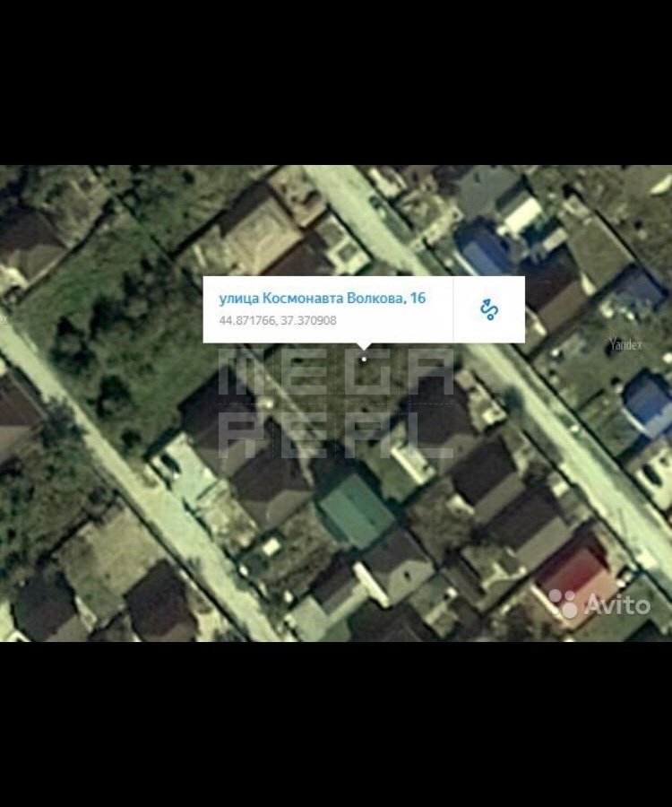The width and height of the screenshot is (672, 807).
Task: Click the Yandex map attribution label
Action: [625, 344]
